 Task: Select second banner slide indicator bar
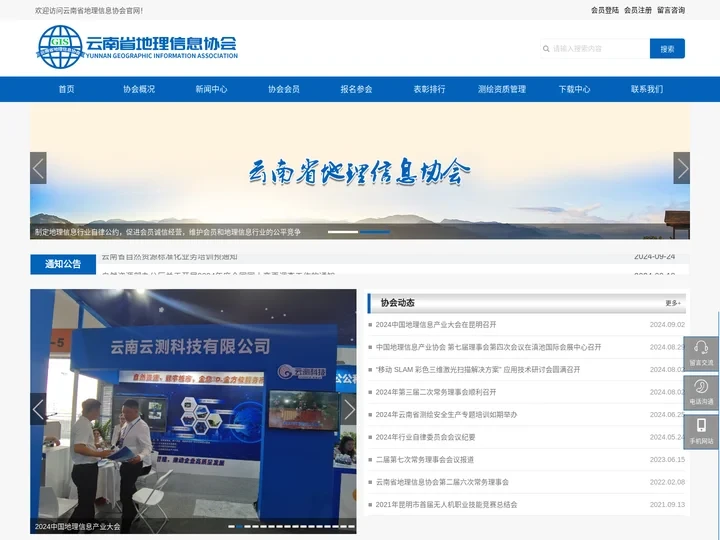(375, 232)
